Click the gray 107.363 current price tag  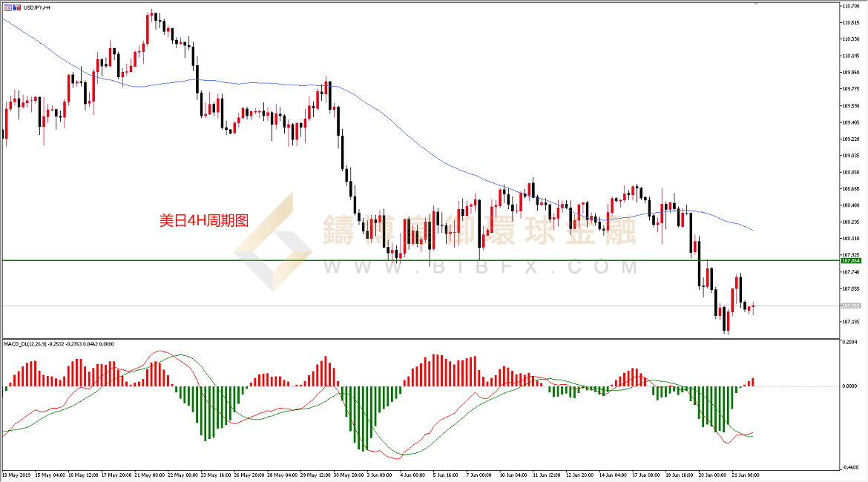pos(850,306)
